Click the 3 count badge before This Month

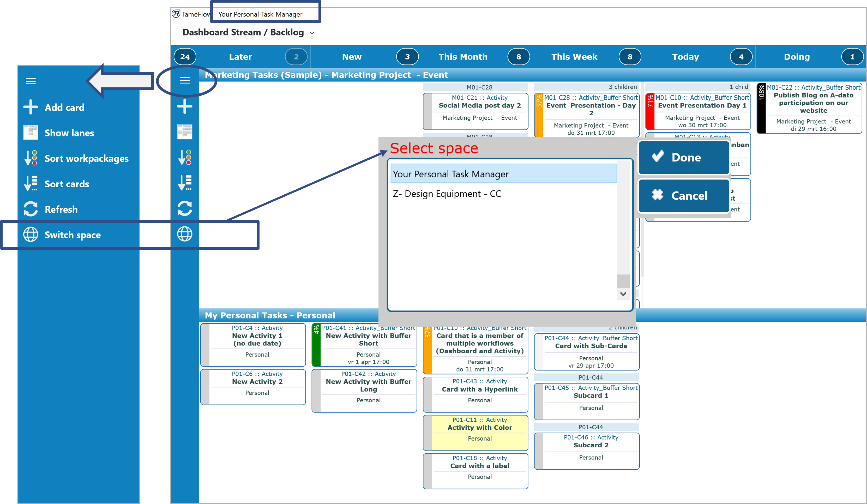point(407,57)
